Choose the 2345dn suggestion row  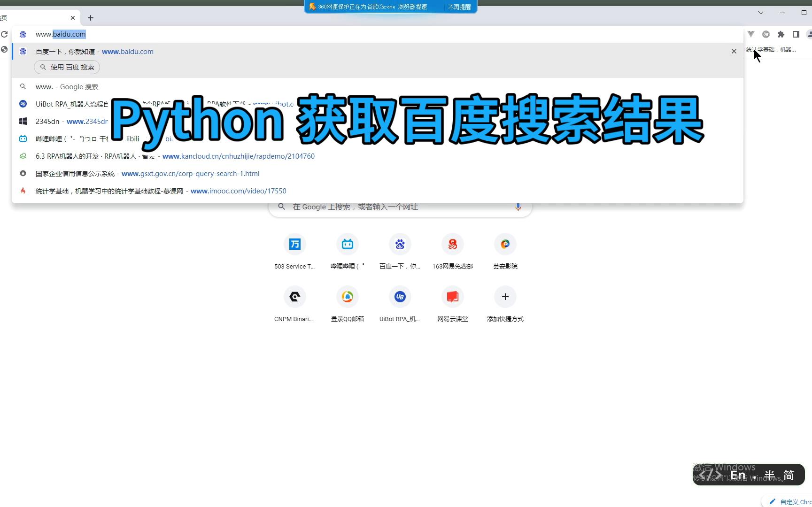[378, 122]
